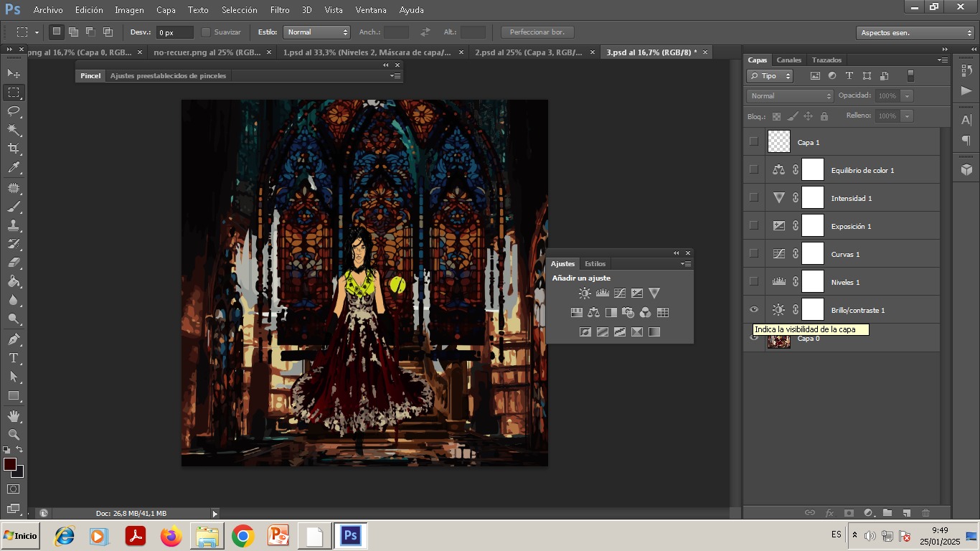Screen dimensions: 980x551
Task: Show the Equilibrio de color 1 layer
Action: click(753, 169)
